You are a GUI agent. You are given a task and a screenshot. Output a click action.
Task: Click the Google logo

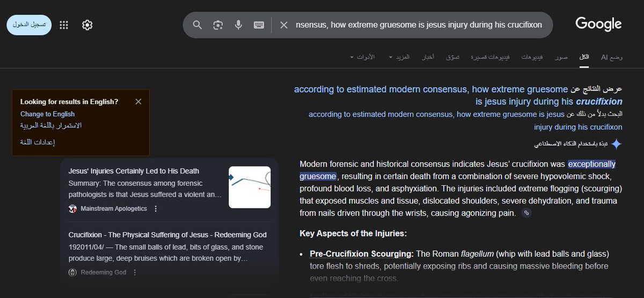[x=598, y=24]
